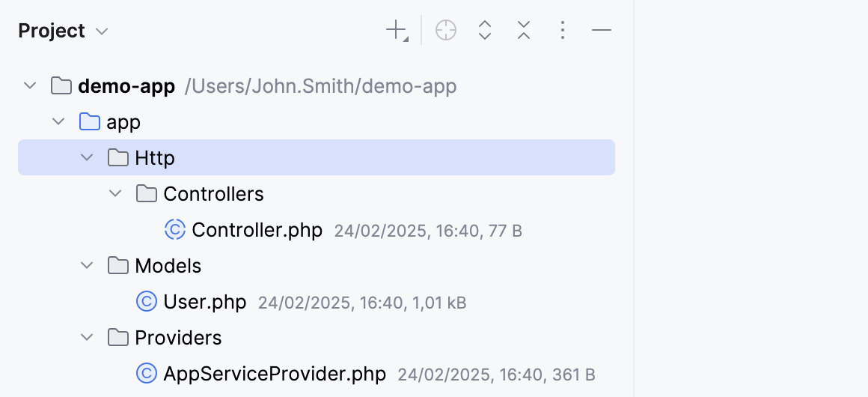Click the Collapse All icon in toolbar

524,31
